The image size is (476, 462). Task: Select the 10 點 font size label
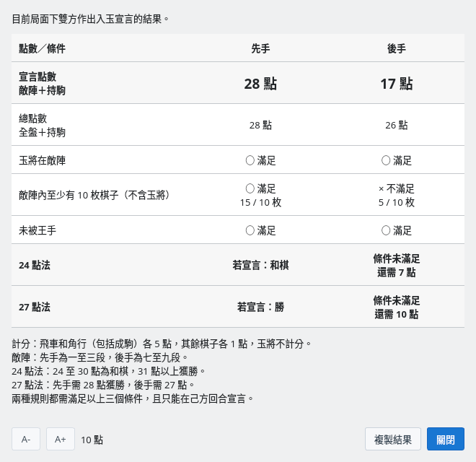click(x=92, y=440)
